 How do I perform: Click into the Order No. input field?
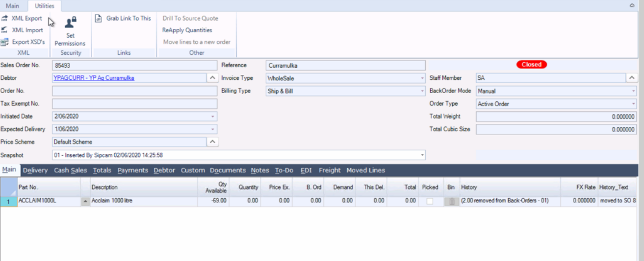[134, 91]
